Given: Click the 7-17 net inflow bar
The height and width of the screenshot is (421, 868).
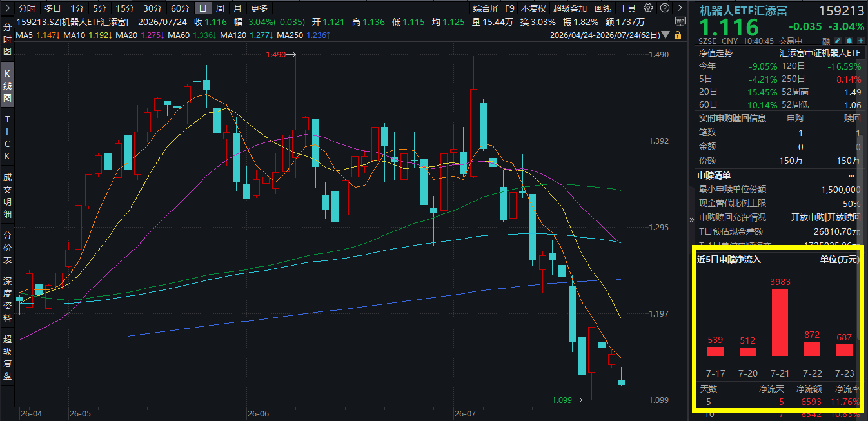Looking at the screenshot, I should coord(715,351).
